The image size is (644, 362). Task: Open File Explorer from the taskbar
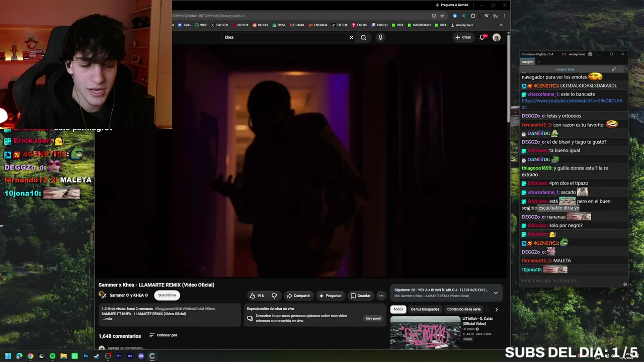(63, 356)
